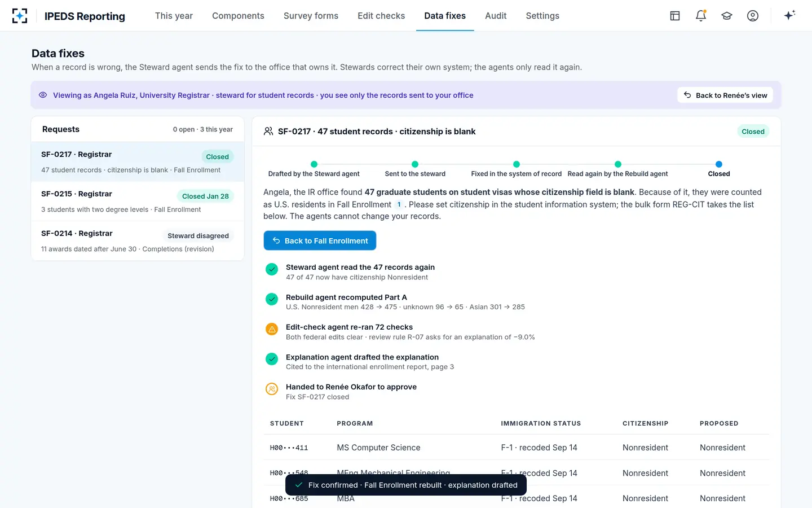This screenshot has height=508, width=812.
Task: Click the PROPOSED column header
Action: pyautogui.click(x=719, y=423)
